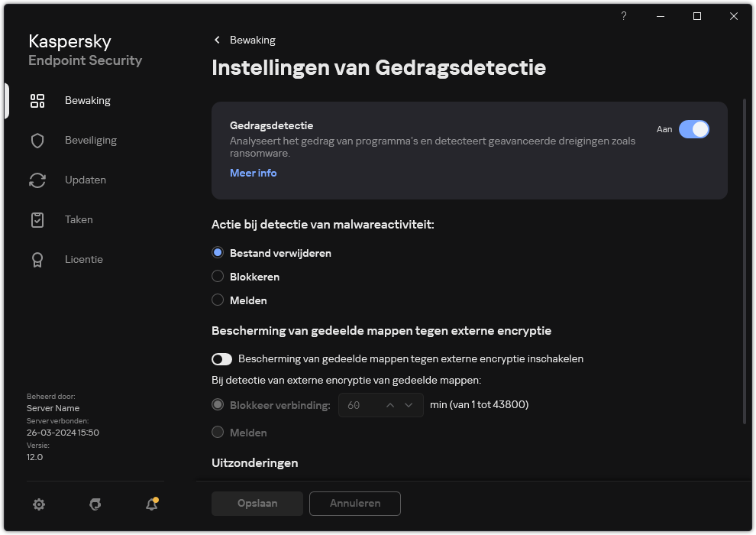The image size is (756, 535).
Task: Collapse the minutes value dropdown arrow
Action: 410,404
